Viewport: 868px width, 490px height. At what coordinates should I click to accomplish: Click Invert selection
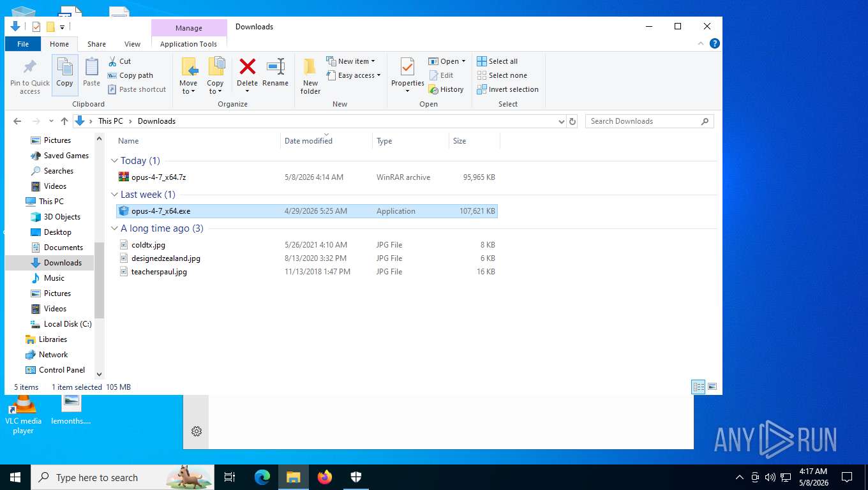(x=507, y=89)
